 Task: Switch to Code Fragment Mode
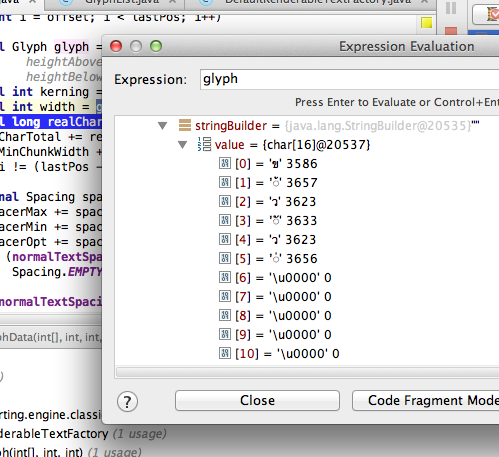[x=425, y=400]
